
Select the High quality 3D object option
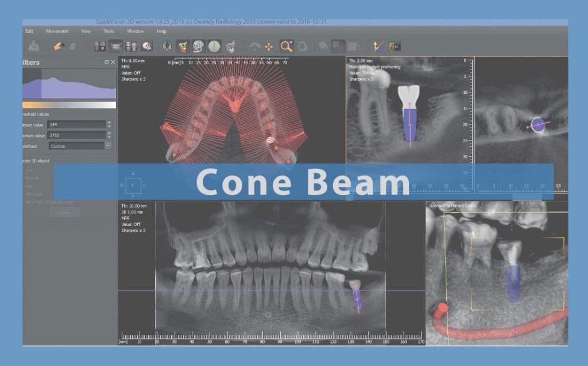[29, 185]
